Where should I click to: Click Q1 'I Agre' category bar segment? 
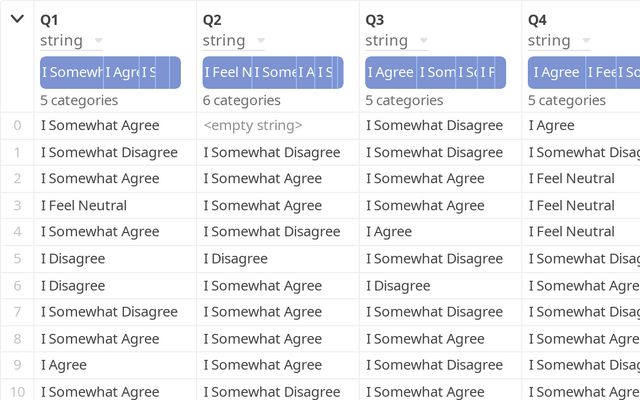pyautogui.click(x=121, y=73)
